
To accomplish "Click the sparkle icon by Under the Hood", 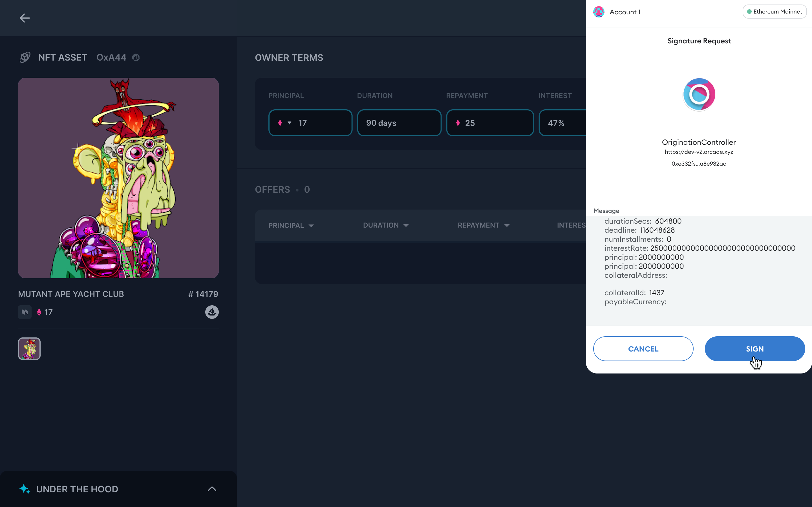I will click(x=25, y=489).
